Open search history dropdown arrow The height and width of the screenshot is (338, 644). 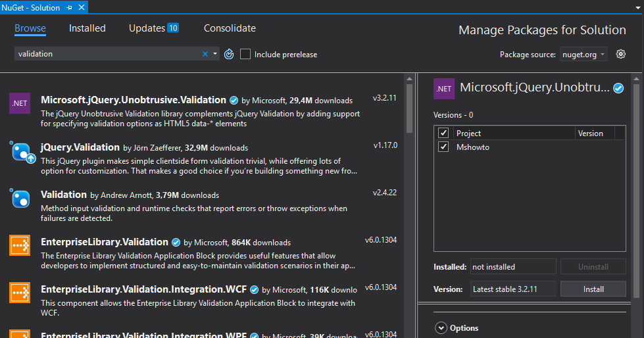pos(215,54)
